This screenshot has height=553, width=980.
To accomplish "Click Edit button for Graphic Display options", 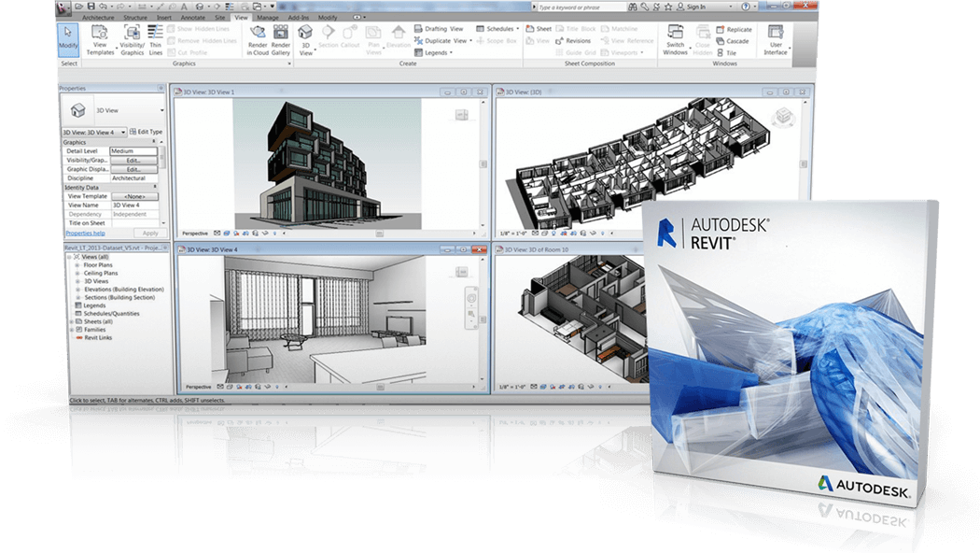I will click(x=133, y=169).
